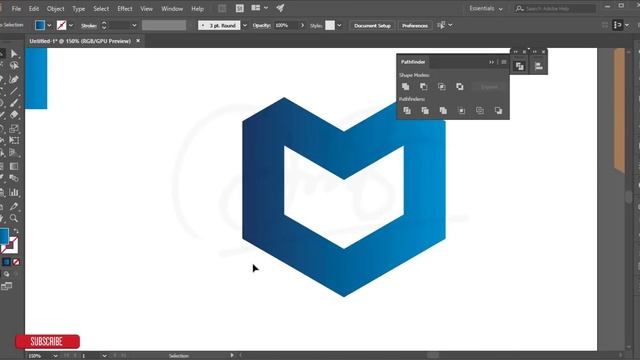Select the Curvature tool
This screenshot has width=640, height=360.
[x=14, y=79]
